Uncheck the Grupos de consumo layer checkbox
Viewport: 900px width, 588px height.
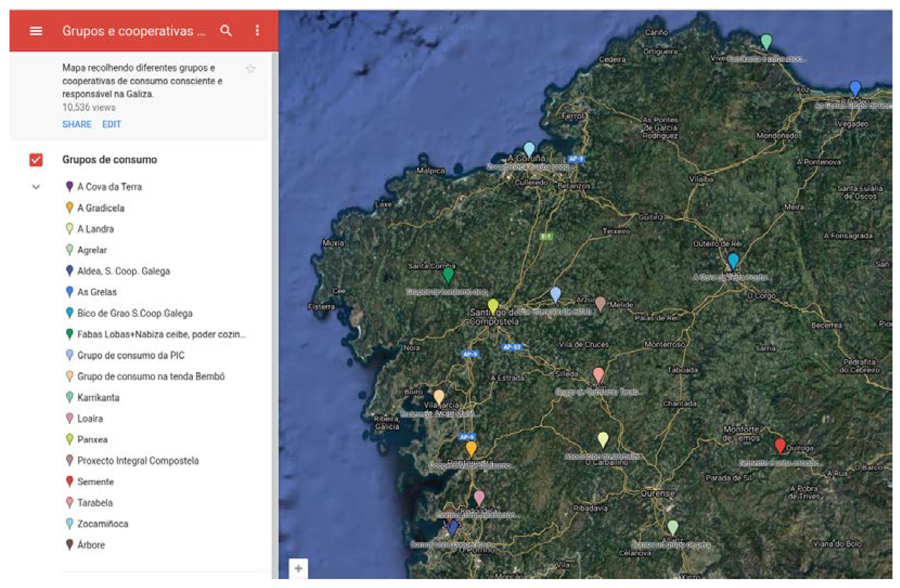tap(36, 159)
